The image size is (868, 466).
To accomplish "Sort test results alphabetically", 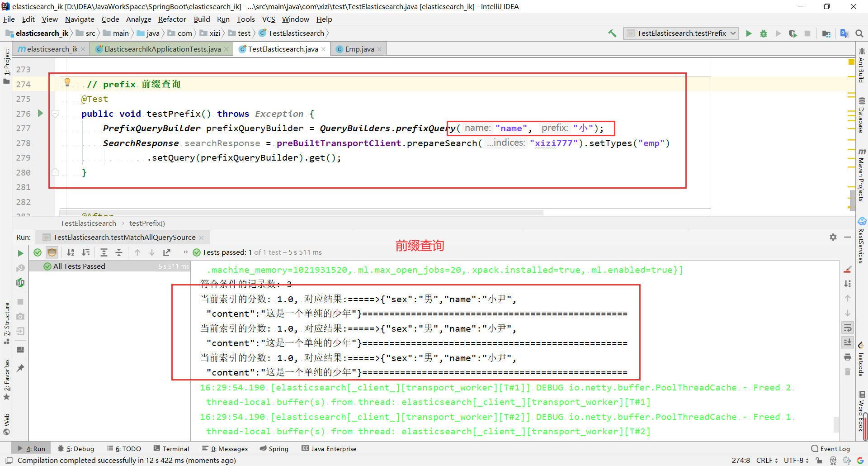I will coord(71,252).
